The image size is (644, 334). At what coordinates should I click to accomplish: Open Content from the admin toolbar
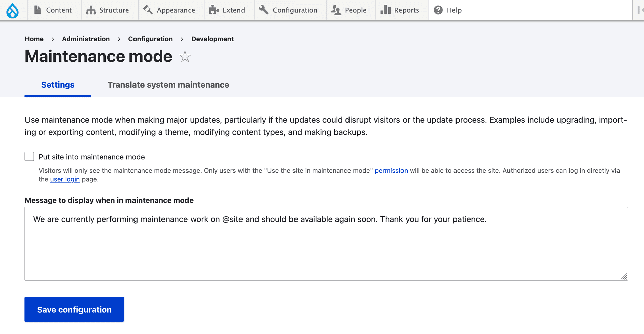click(x=53, y=10)
